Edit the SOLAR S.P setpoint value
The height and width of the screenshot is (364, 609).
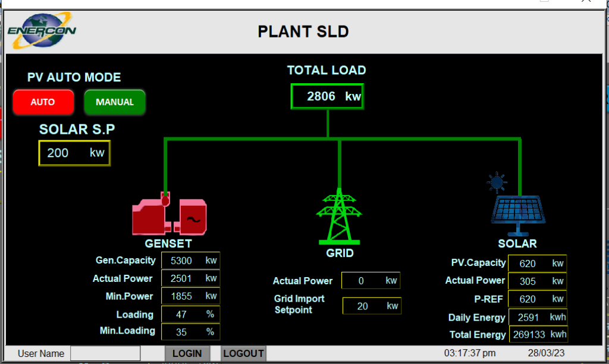[x=74, y=153]
